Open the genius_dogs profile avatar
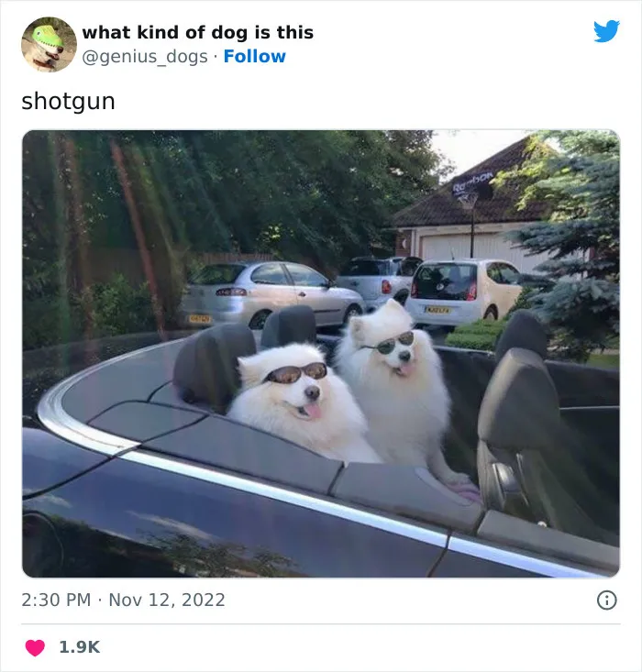 click(49, 45)
